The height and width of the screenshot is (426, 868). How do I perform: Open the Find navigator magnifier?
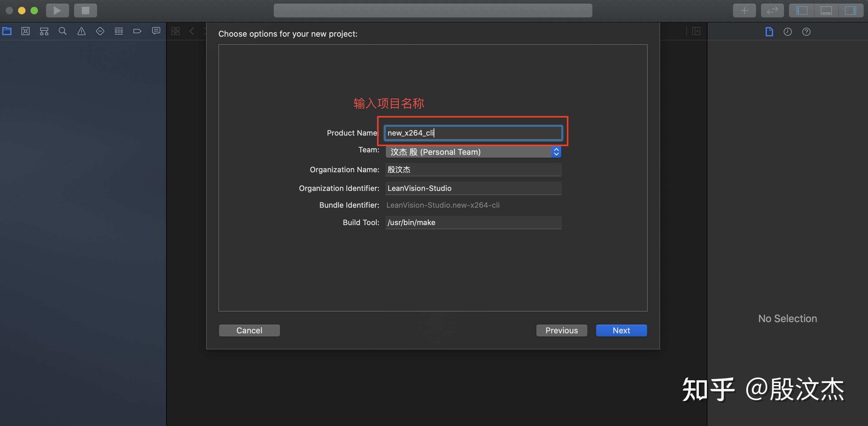(x=63, y=31)
